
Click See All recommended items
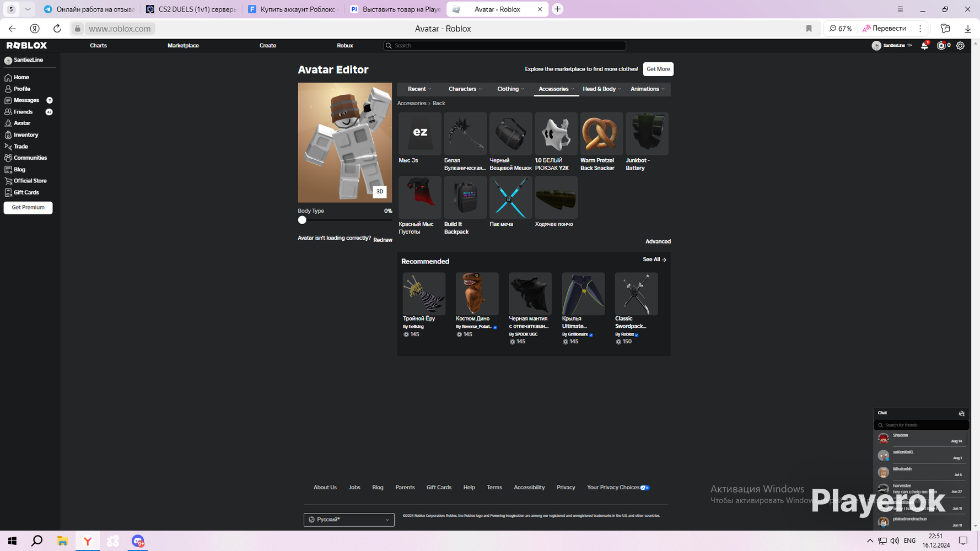[654, 260]
